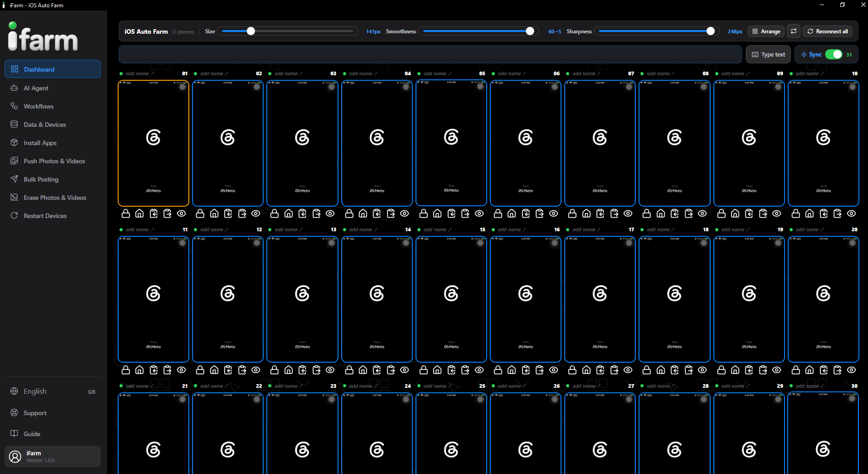
Task: Click clipboard import icon under phone 05
Action: click(452, 214)
